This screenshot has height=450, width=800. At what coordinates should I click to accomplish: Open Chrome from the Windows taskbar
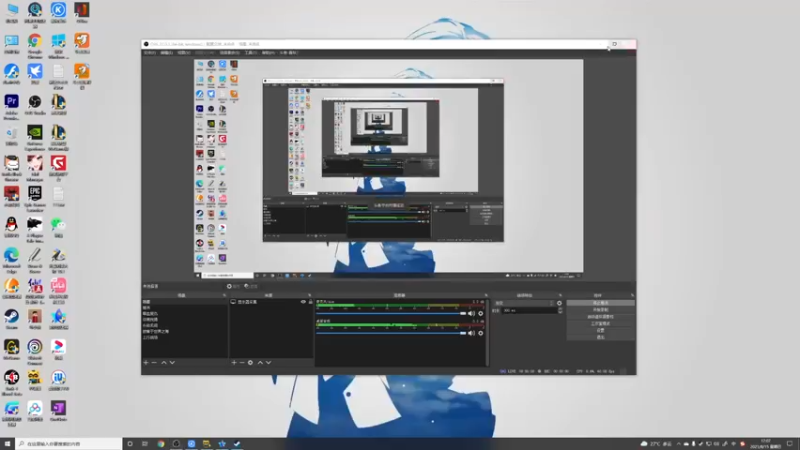pos(161,444)
